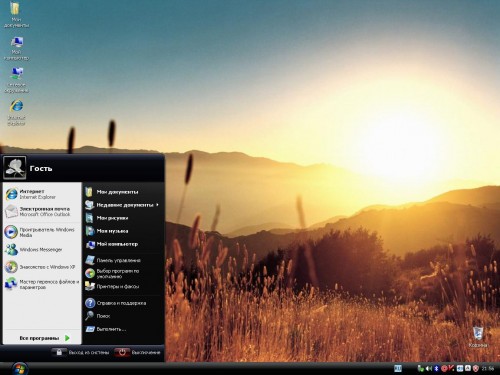The width and height of the screenshot is (500, 375).
Task: Launch Мастер переноса файлов и параметров
Action: pos(42,284)
